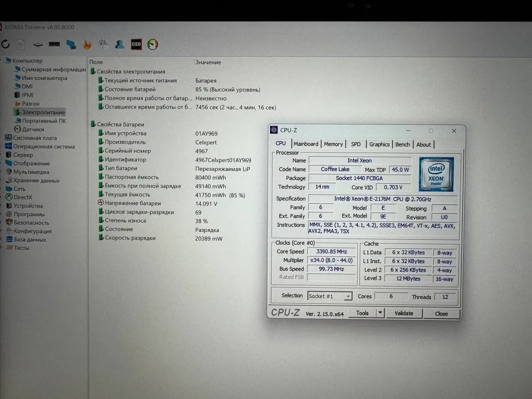The width and height of the screenshot is (532, 399).
Task: Open the Bench tab in CPU-Z
Action: tap(403, 144)
